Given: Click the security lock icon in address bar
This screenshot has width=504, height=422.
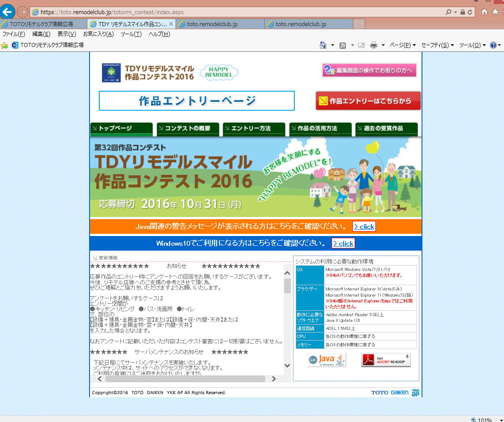Looking at the screenshot, I should tap(463, 12).
